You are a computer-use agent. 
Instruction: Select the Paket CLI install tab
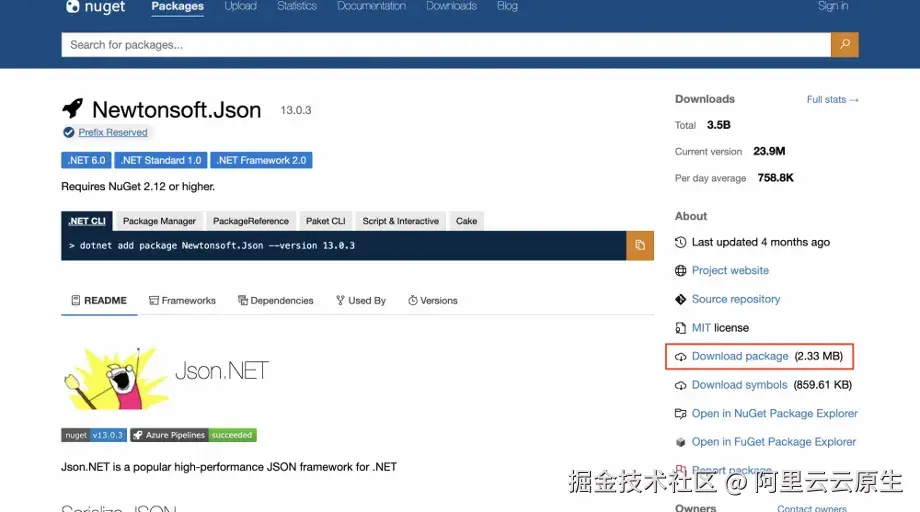coord(326,221)
